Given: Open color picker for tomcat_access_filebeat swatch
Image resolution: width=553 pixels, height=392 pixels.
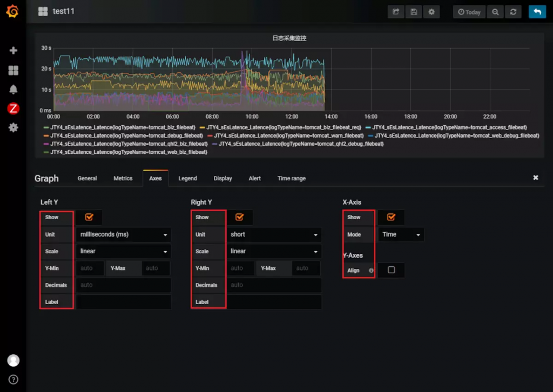Looking at the screenshot, I should (368, 127).
